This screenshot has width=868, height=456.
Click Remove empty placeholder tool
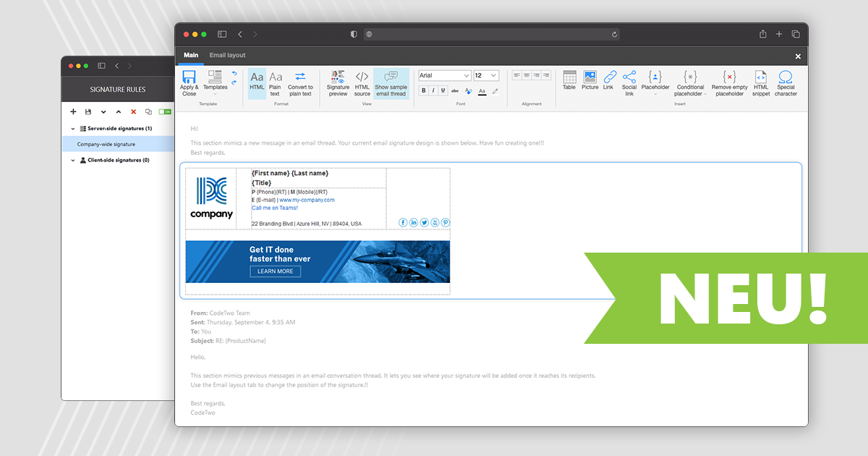tap(730, 83)
